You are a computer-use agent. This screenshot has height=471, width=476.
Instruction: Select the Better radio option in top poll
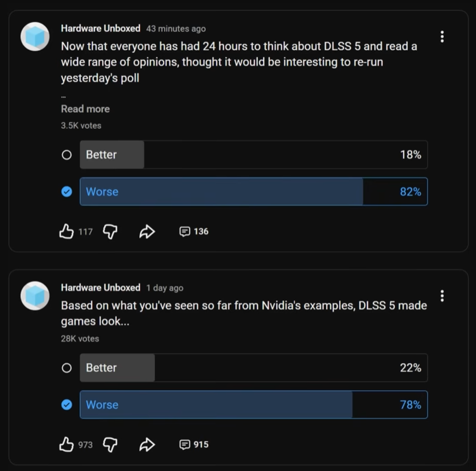coord(67,155)
